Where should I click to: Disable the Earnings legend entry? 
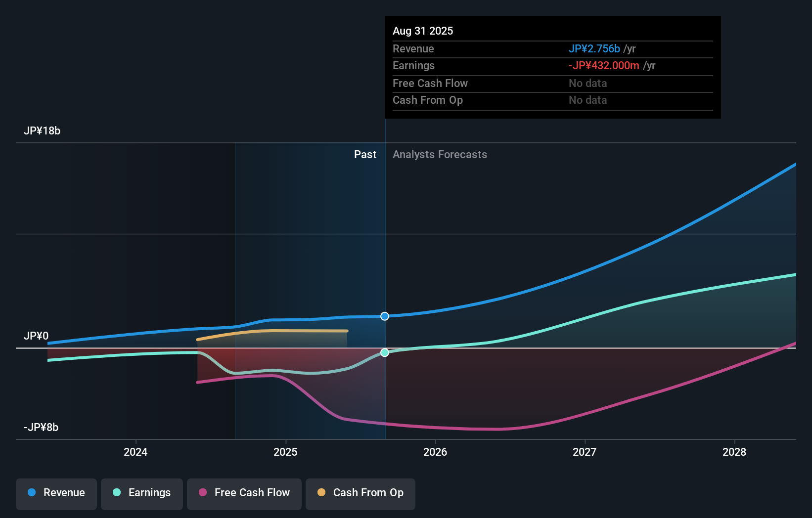[x=141, y=494]
